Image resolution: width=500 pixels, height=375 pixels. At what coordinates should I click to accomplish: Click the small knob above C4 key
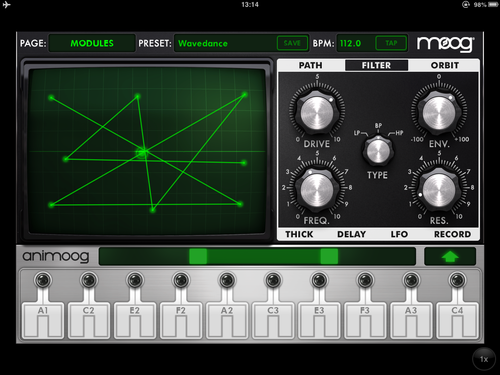coord(457,280)
